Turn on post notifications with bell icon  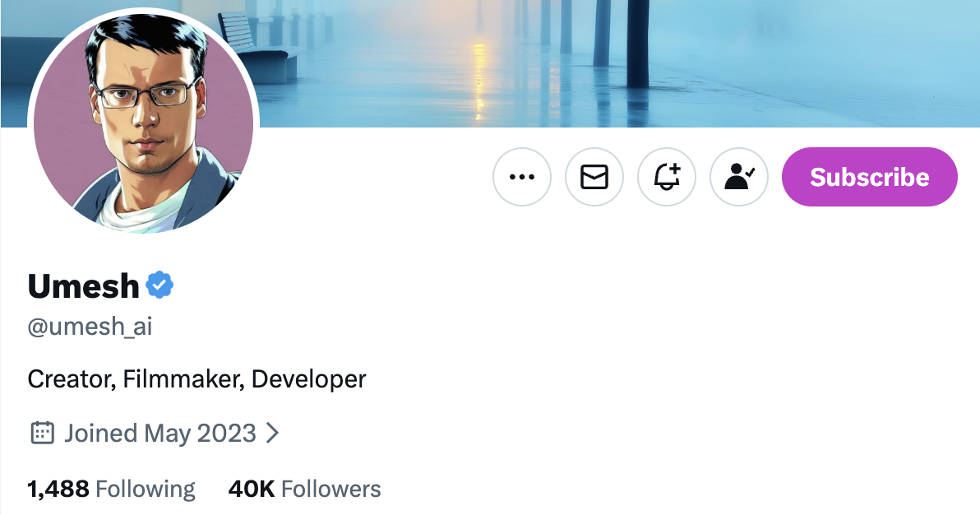pos(667,177)
